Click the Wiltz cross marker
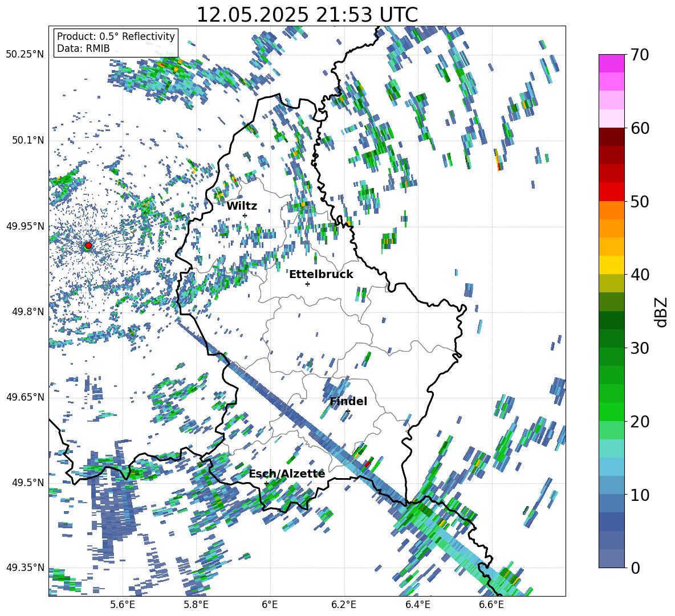The image size is (675, 616). 245,215
